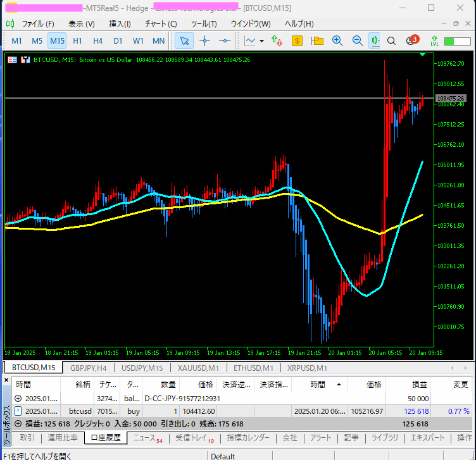Select the horizontal line drawing tool
This screenshot has height=460, width=476.
point(225,41)
